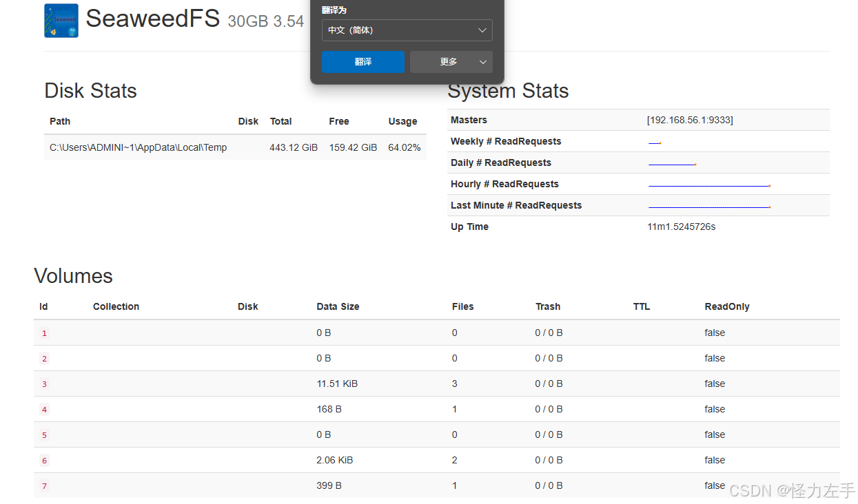The image size is (858, 504).
Task: Click total value 443.12 GiB
Action: [x=294, y=147]
